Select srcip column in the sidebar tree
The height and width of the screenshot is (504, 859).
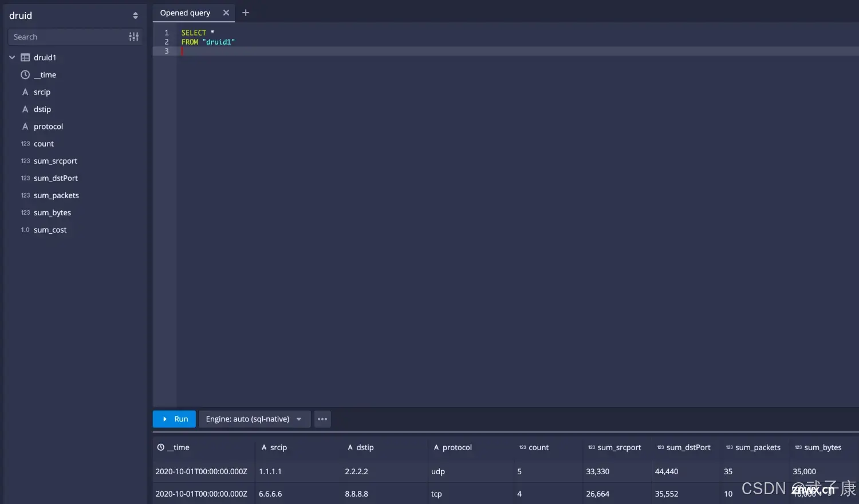(42, 92)
